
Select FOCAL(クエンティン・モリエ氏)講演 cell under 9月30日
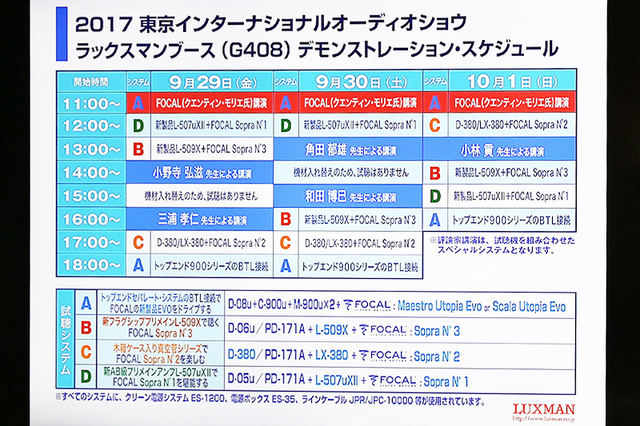(360, 103)
